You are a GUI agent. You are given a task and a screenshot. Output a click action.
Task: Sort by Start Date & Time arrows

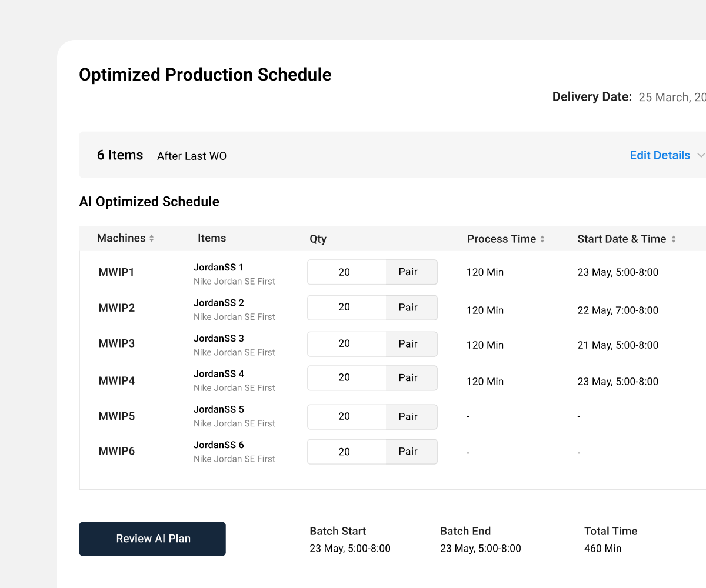pos(674,239)
